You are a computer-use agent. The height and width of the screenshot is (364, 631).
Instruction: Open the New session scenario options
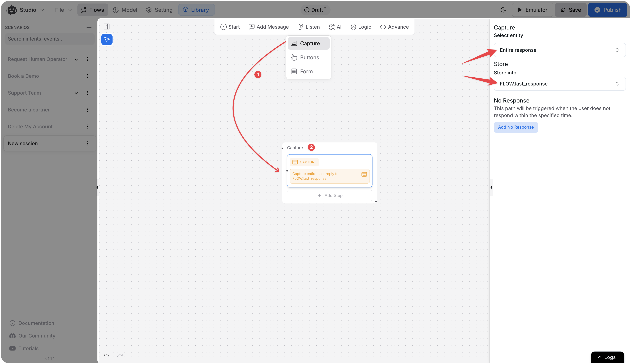pos(87,143)
